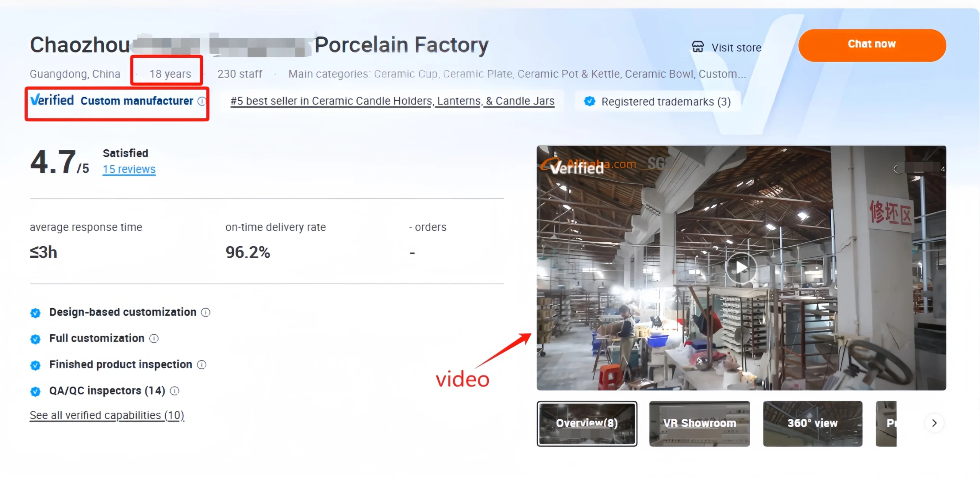The width and height of the screenshot is (980, 477).
Task: Click the Registered trademarks verified badge icon
Action: [590, 101]
